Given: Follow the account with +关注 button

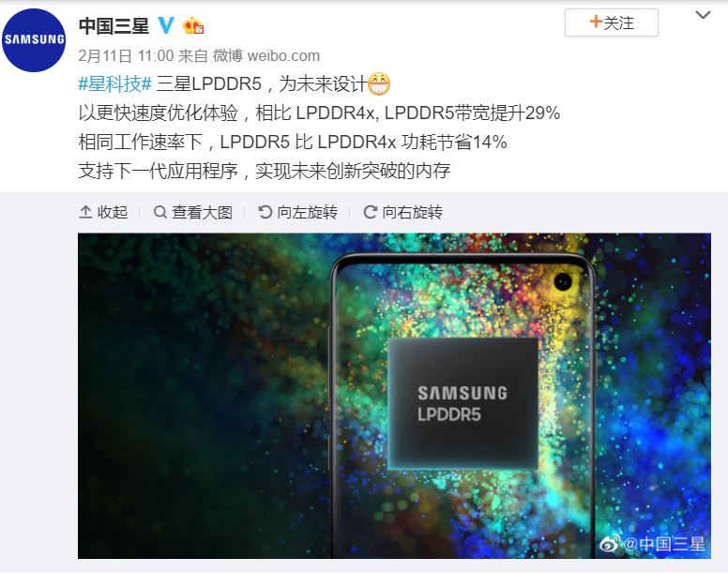Looking at the screenshot, I should [612, 23].
